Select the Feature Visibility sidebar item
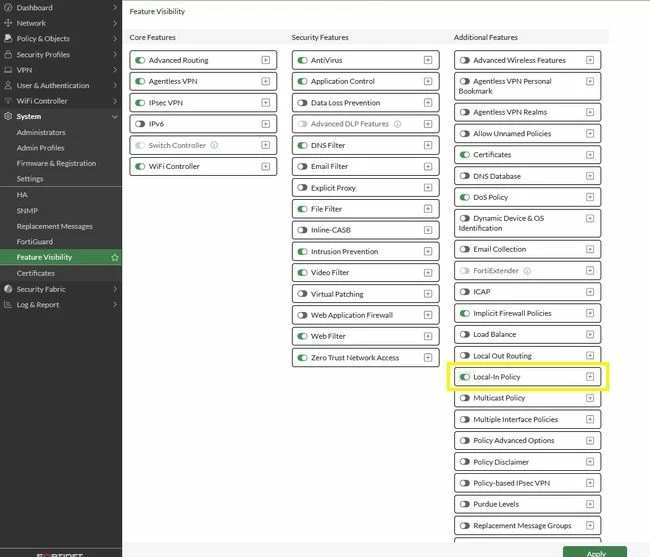 61,257
